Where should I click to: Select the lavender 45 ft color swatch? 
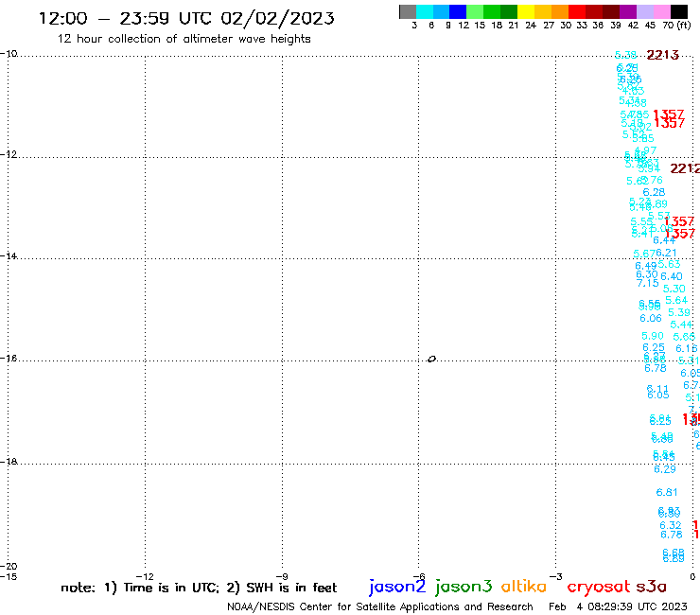644,12
